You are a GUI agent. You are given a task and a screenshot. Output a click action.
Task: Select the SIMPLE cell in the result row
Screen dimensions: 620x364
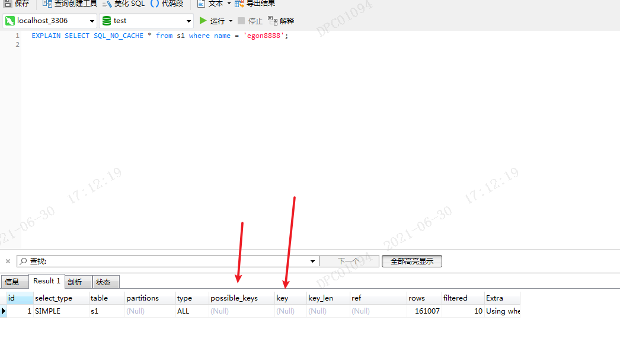tap(61, 311)
